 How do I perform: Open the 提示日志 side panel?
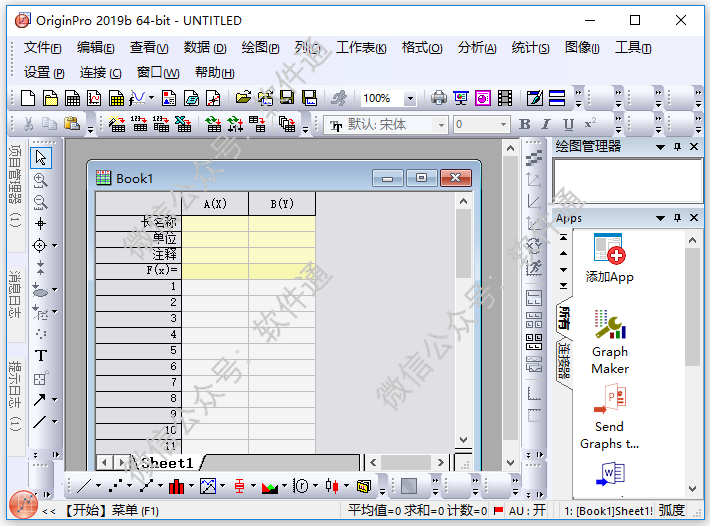pyautogui.click(x=15, y=396)
